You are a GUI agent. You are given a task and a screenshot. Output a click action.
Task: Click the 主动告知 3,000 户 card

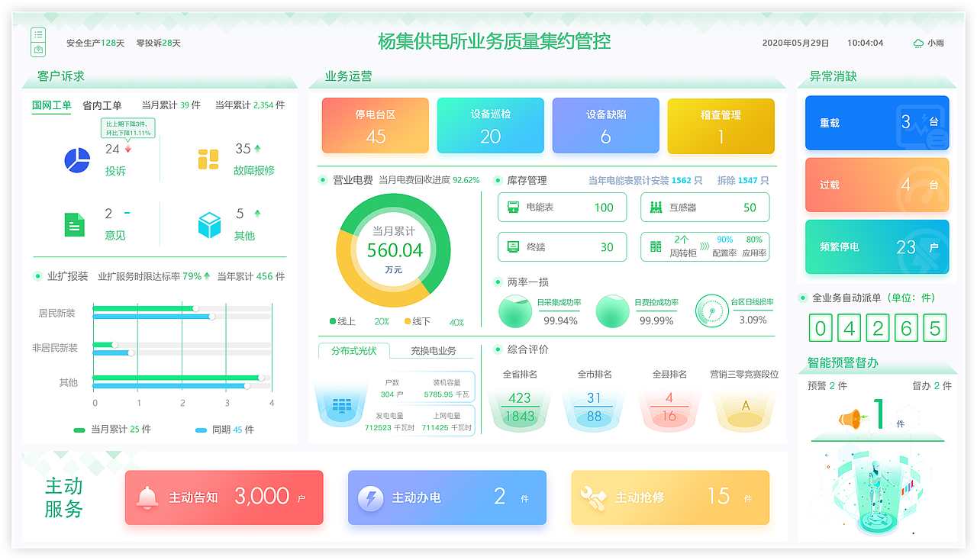(x=224, y=497)
